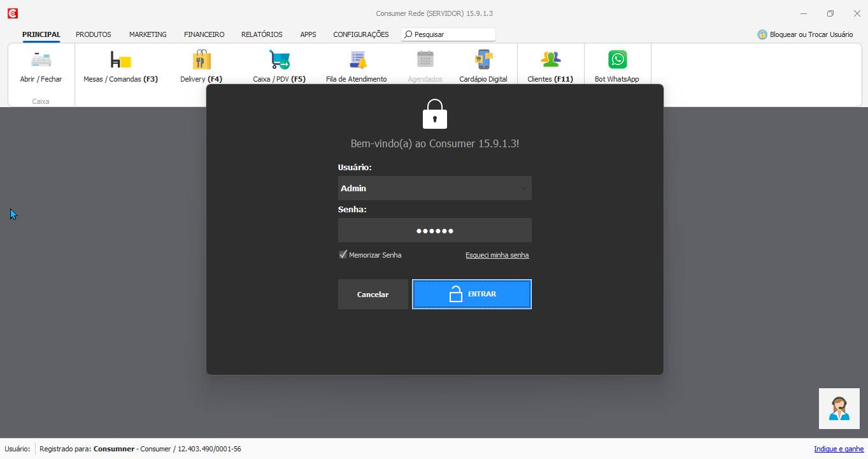Click the support agent avatar icon
This screenshot has width=868, height=459.
click(839, 409)
